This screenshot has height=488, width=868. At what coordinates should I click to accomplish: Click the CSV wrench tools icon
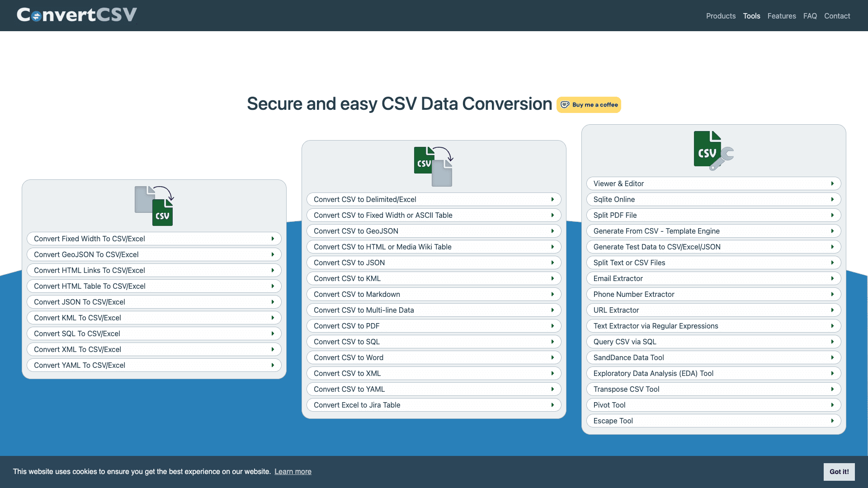pyautogui.click(x=713, y=150)
